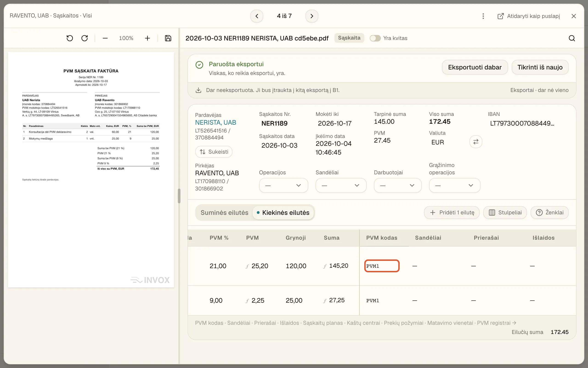Viewport: 588px width, 368px height.
Task: Edit the Sąskaitos data 2026-10-03
Action: pos(280,145)
